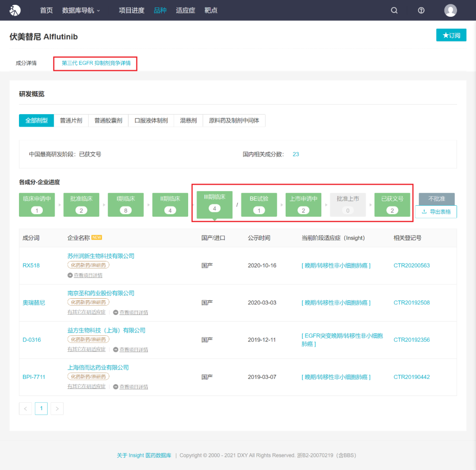Viewport: 476px width, 470px height.
Task: Open the 上海倍而达药业有限公司 company link
Action: 98,367
